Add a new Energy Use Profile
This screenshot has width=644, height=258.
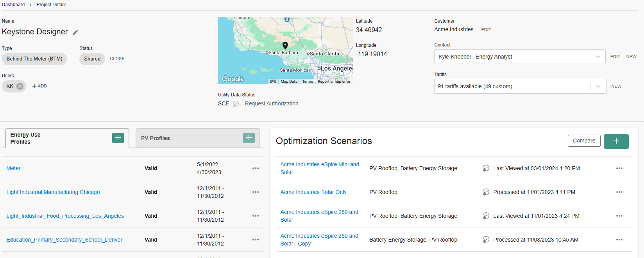click(x=118, y=138)
